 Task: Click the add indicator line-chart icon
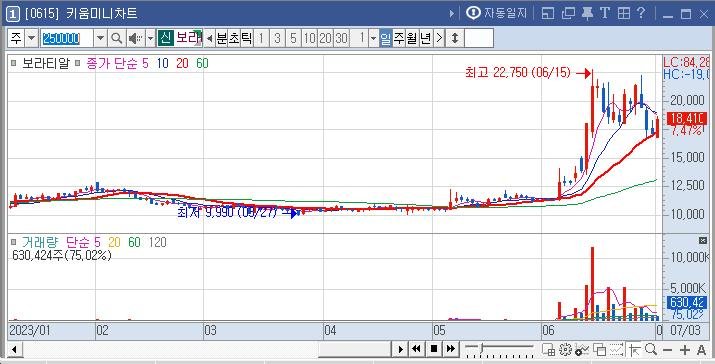coord(581,350)
